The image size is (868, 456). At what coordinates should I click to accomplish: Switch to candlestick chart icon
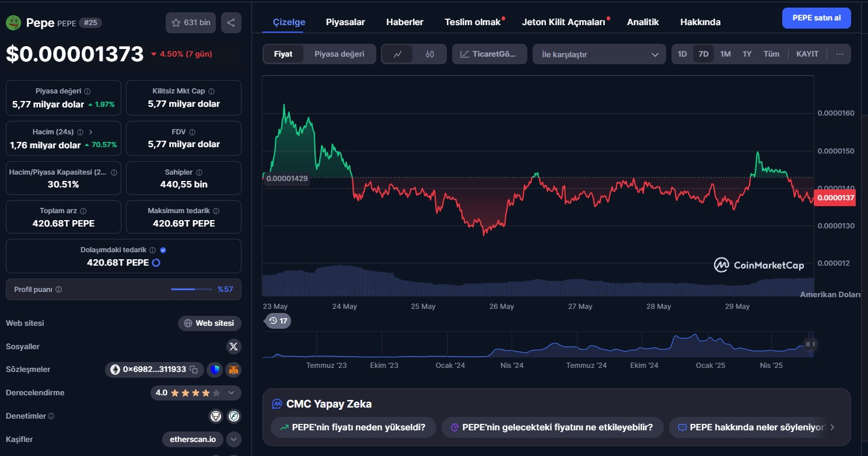coord(430,54)
